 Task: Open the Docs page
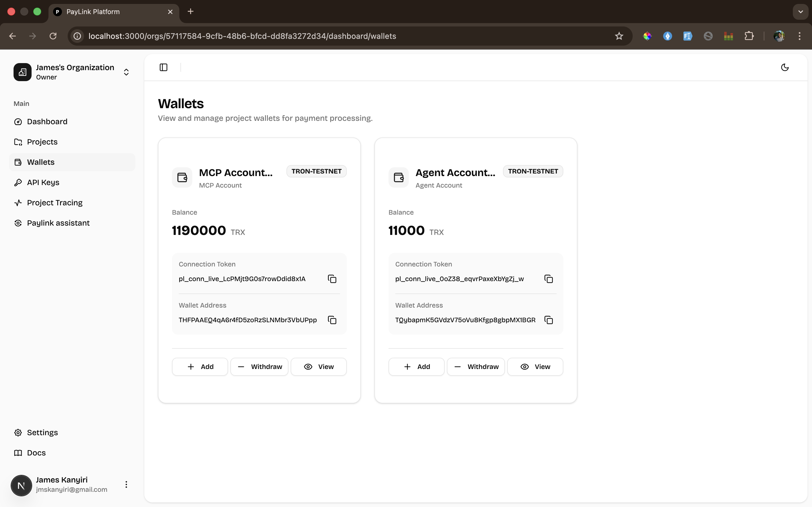pos(36,453)
